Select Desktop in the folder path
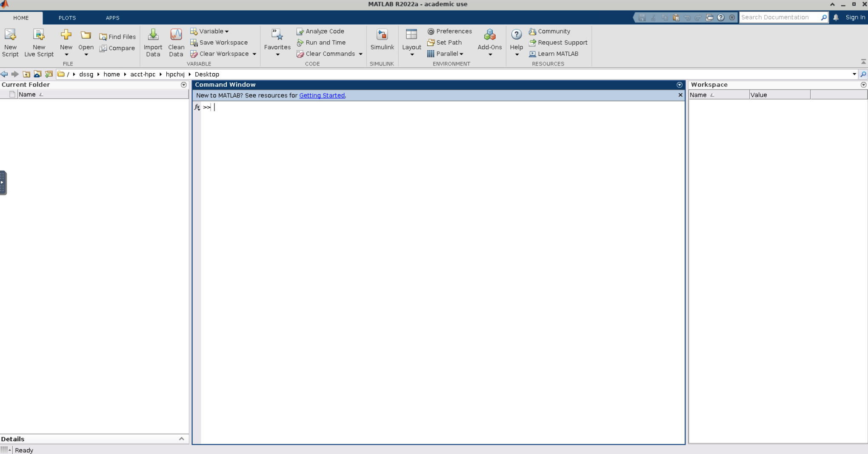This screenshot has width=868, height=454. (207, 74)
